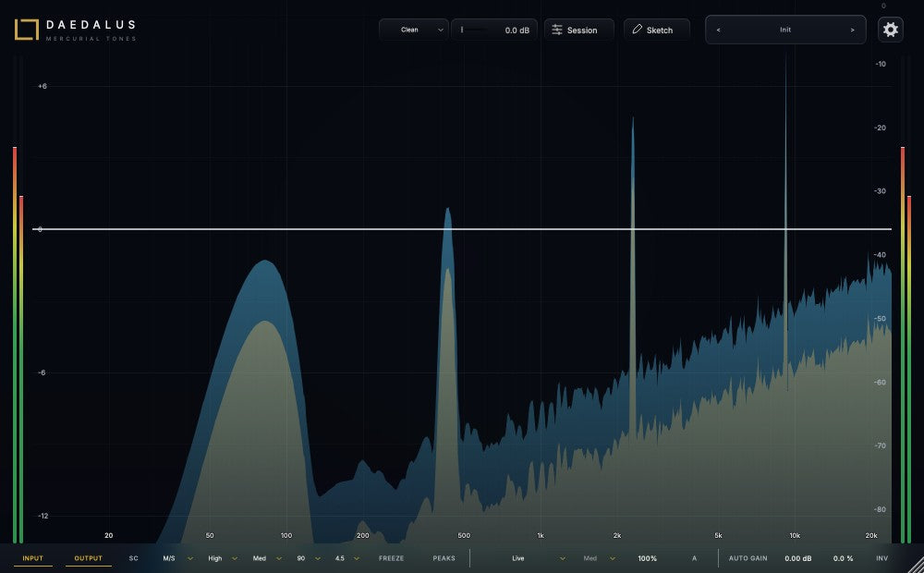The height and width of the screenshot is (573, 924).
Task: Open the High resolution dropdown
Action: tap(223, 558)
